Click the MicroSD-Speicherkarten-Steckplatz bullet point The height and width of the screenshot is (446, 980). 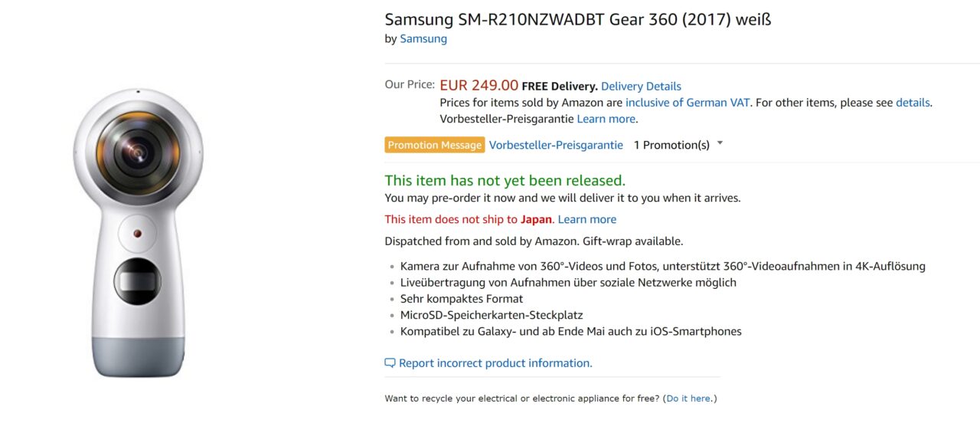(492, 315)
